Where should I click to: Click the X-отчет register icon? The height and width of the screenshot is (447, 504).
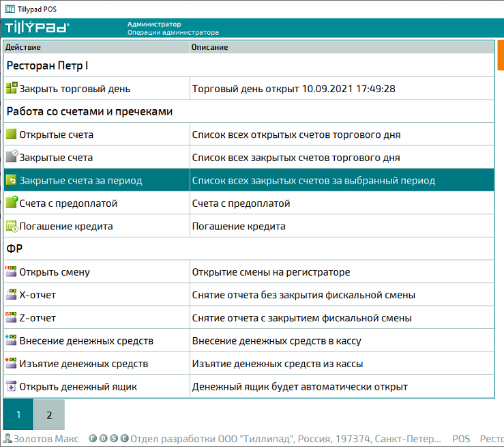point(11,294)
